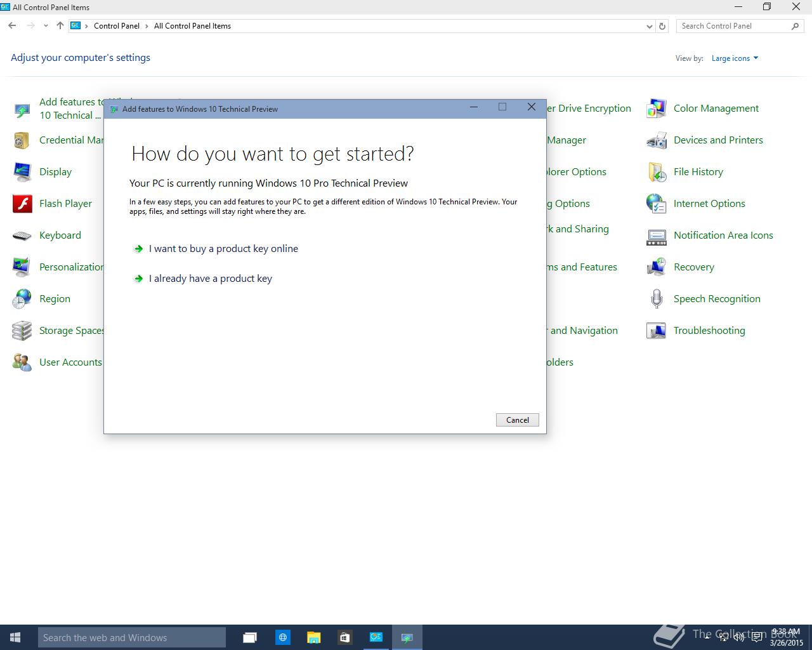Screen dimensions: 812x650
Task: Open the Add features to Windows icon
Action: (22, 112)
